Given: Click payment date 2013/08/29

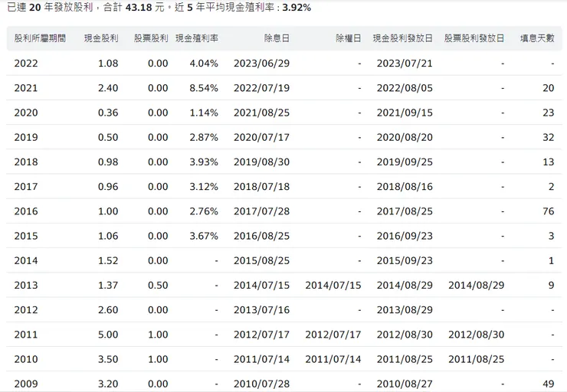Looking at the screenshot, I should (405, 310).
